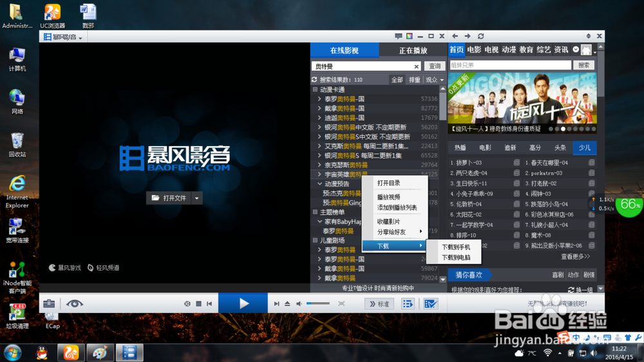
Task: Skip to next track button
Action: point(276,303)
